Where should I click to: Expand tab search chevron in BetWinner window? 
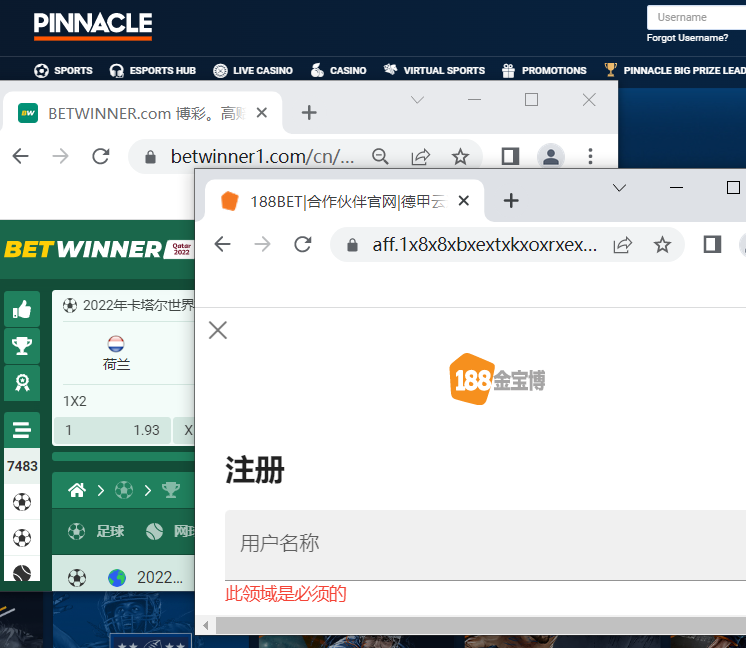tap(418, 99)
